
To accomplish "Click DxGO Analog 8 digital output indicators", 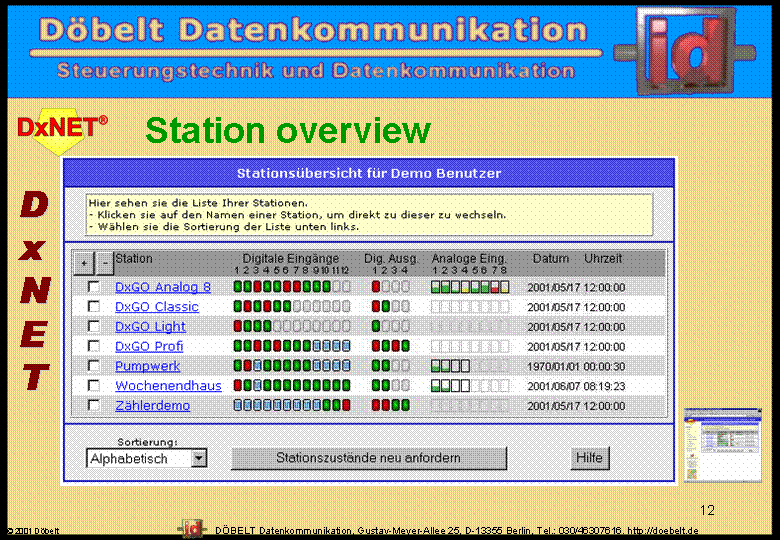I will point(391,287).
